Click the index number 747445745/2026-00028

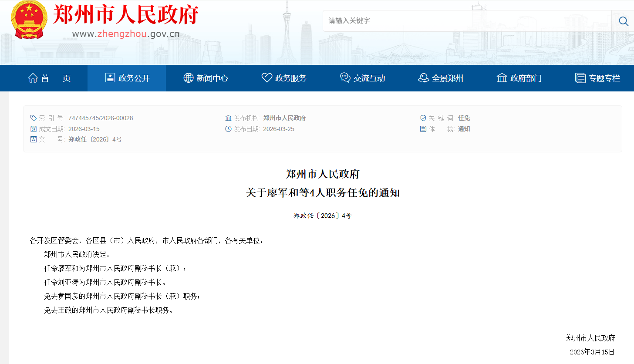[101, 118]
